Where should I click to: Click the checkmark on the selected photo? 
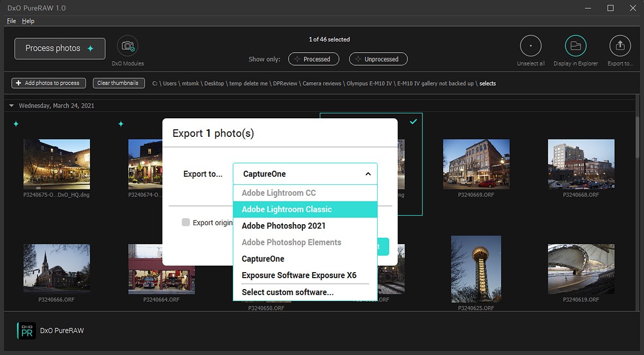point(413,122)
